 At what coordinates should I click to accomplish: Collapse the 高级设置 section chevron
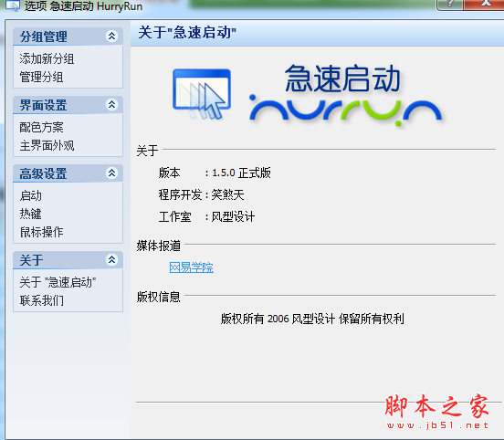111,173
